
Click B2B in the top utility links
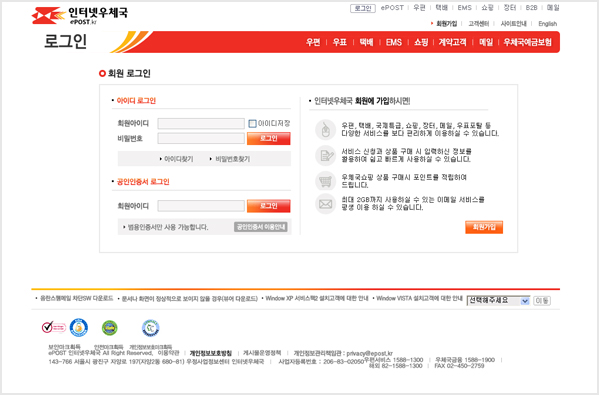[x=531, y=8]
